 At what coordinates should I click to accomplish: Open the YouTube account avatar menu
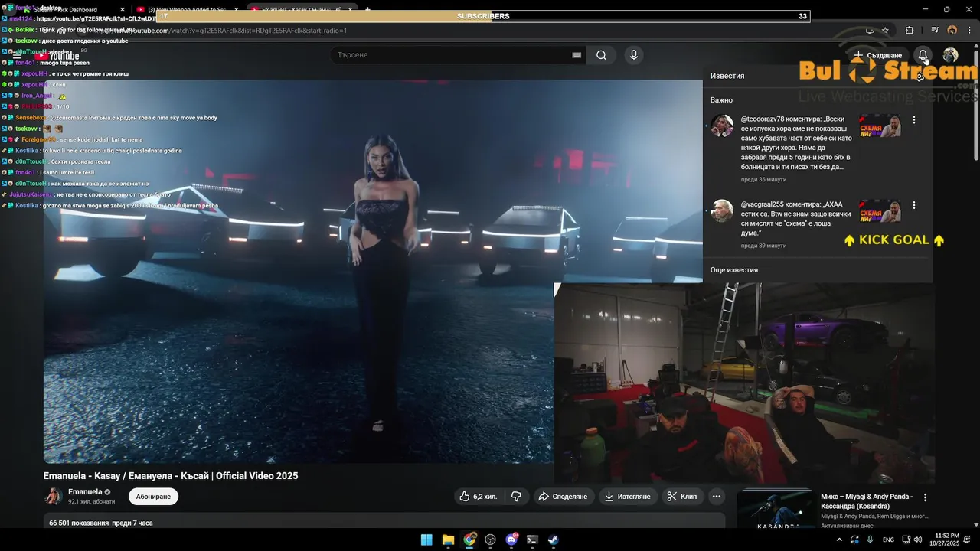(950, 55)
